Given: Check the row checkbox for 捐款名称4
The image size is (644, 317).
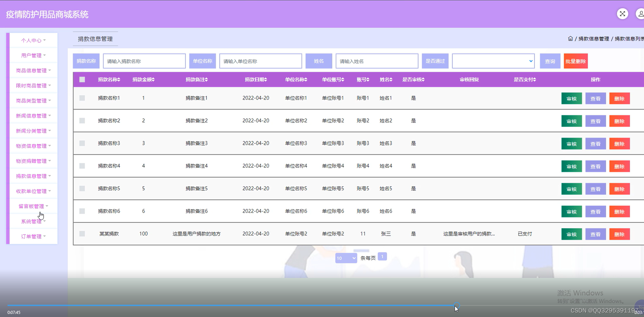Looking at the screenshot, I should [x=82, y=166].
